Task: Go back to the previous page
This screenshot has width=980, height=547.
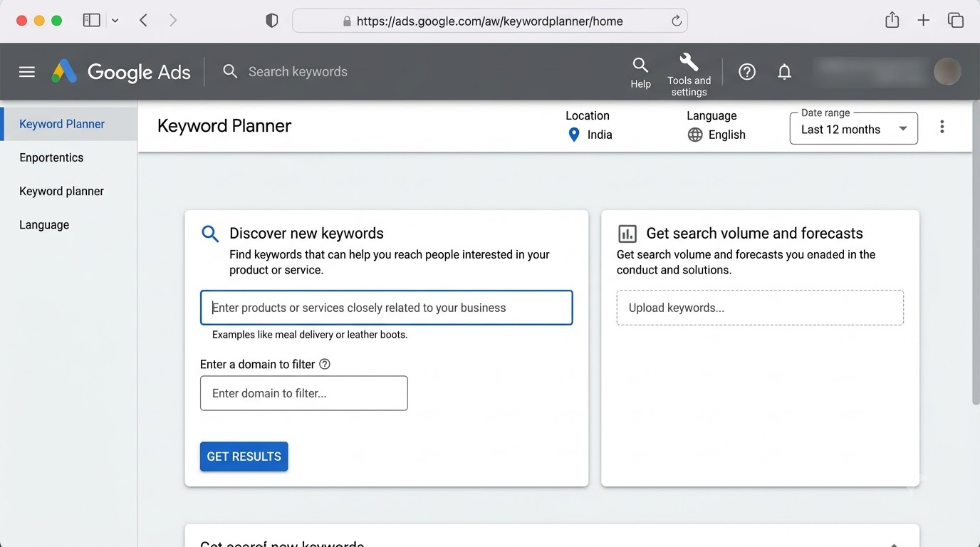Action: pyautogui.click(x=144, y=21)
